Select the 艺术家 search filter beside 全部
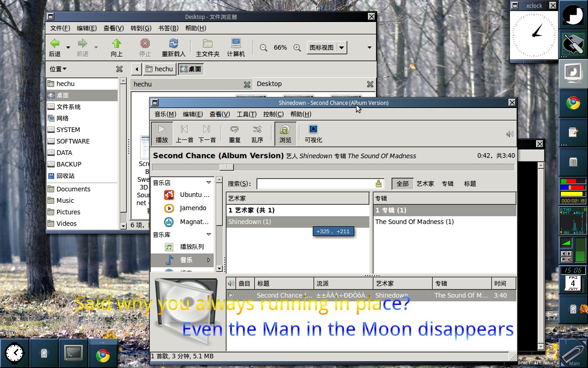 coord(425,184)
